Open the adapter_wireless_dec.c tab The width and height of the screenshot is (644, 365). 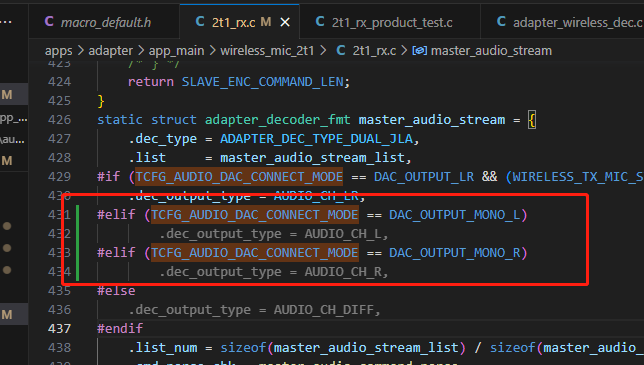tap(568, 22)
